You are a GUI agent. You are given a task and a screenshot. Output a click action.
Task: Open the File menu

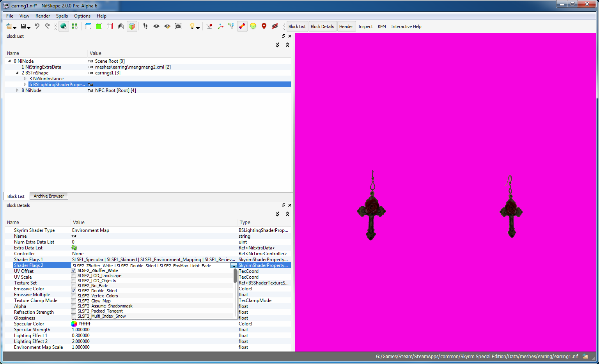pos(10,16)
